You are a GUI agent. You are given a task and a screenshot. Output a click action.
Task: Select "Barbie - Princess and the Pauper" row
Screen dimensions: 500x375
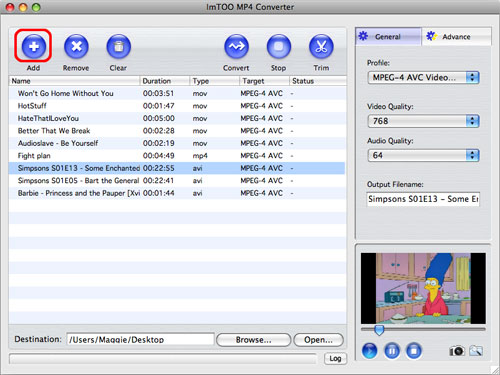[177, 193]
